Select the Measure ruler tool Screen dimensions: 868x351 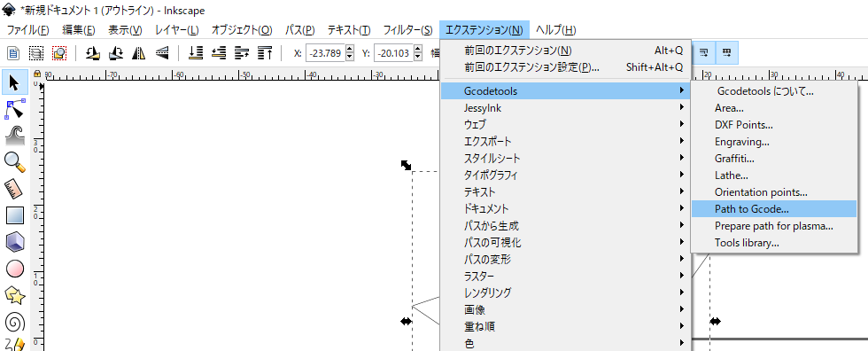click(x=14, y=188)
